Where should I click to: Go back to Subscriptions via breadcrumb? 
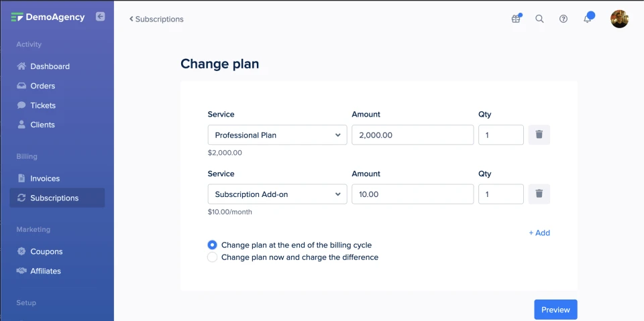pos(156,19)
